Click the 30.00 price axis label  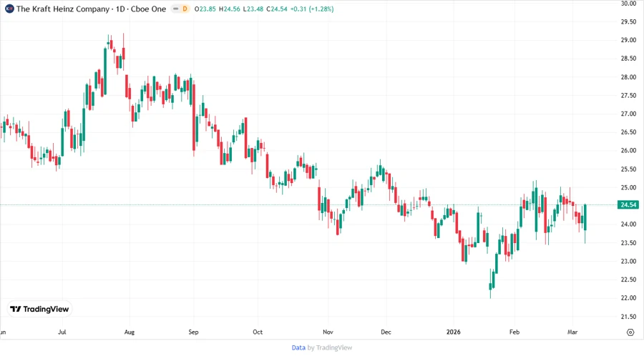point(628,4)
